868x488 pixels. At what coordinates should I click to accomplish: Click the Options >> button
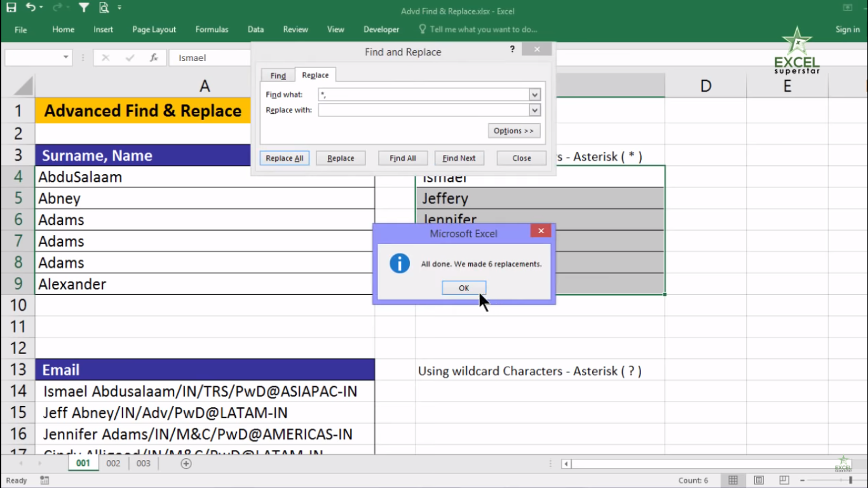pos(514,131)
